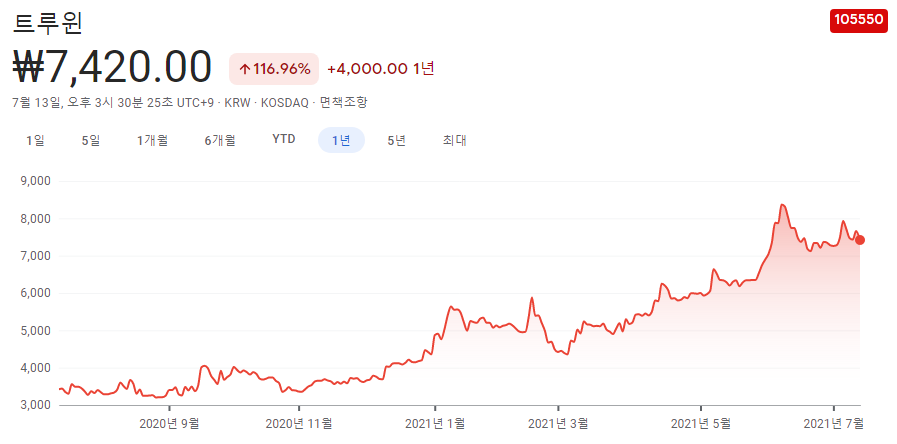The height and width of the screenshot is (444, 897).
Task: Click the 7,000 y-axis label
Action: tap(35, 256)
